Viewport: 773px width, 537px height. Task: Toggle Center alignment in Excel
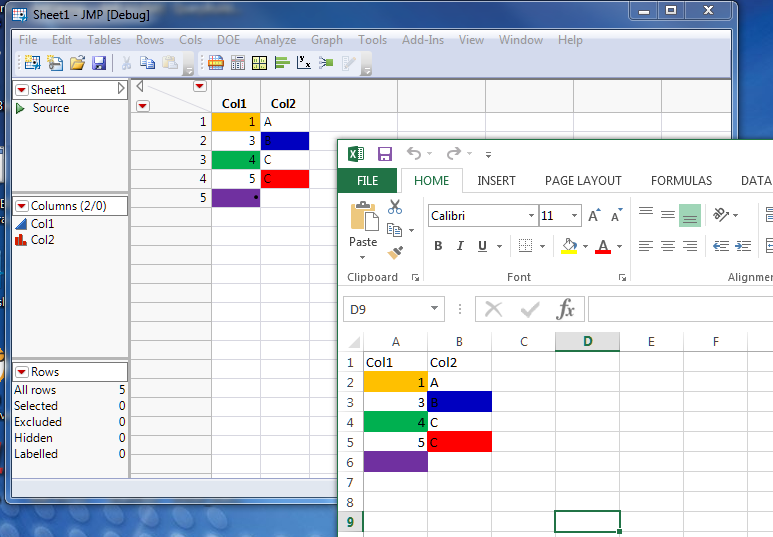(x=668, y=246)
